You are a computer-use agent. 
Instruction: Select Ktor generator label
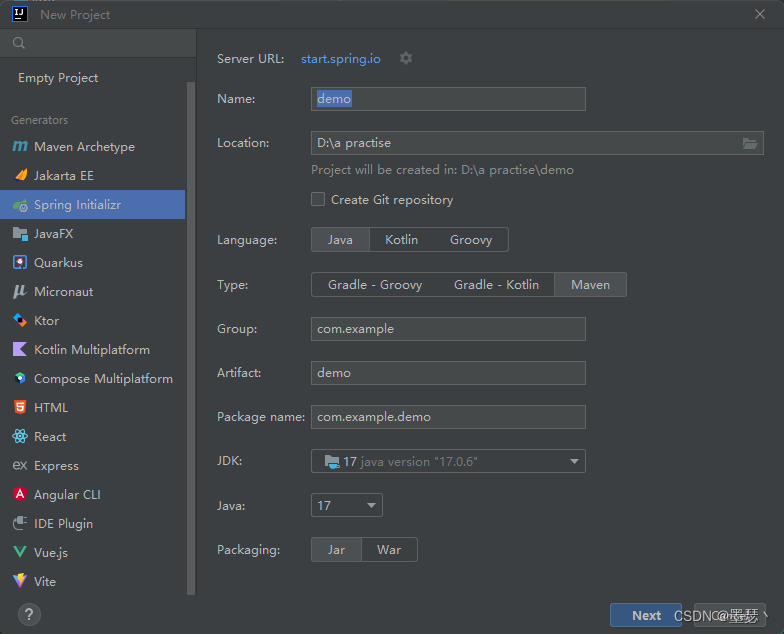[x=46, y=320]
